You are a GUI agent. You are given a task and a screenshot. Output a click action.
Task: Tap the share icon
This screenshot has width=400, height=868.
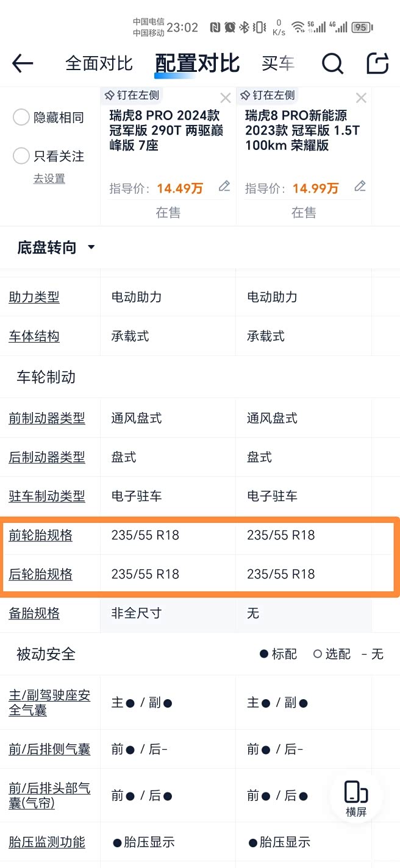pyautogui.click(x=377, y=63)
